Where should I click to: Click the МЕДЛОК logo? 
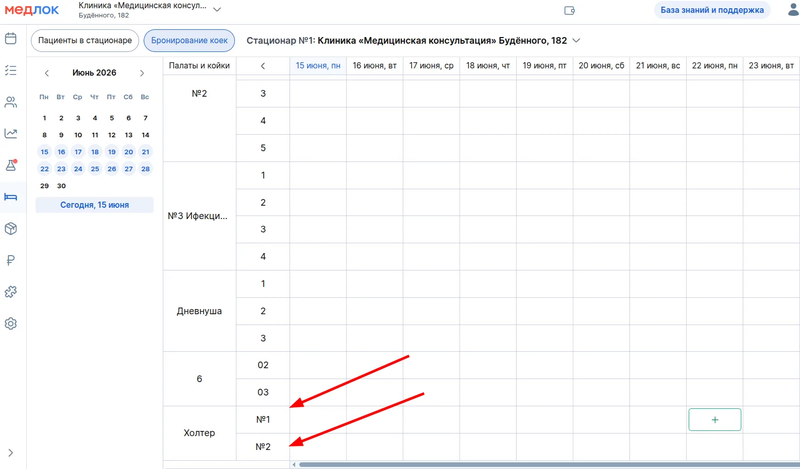(32, 10)
